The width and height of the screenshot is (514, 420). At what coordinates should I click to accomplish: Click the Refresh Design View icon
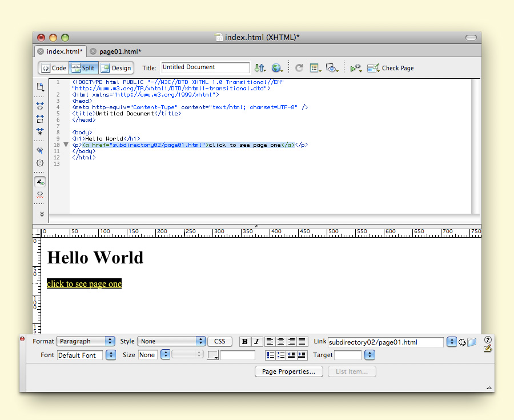(299, 68)
